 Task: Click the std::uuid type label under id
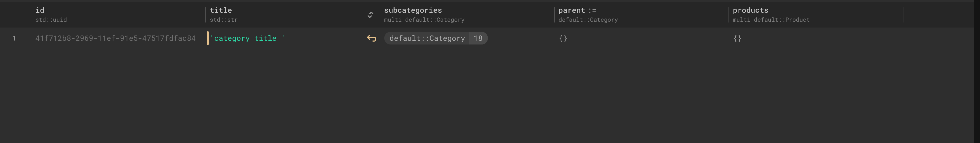click(51, 20)
